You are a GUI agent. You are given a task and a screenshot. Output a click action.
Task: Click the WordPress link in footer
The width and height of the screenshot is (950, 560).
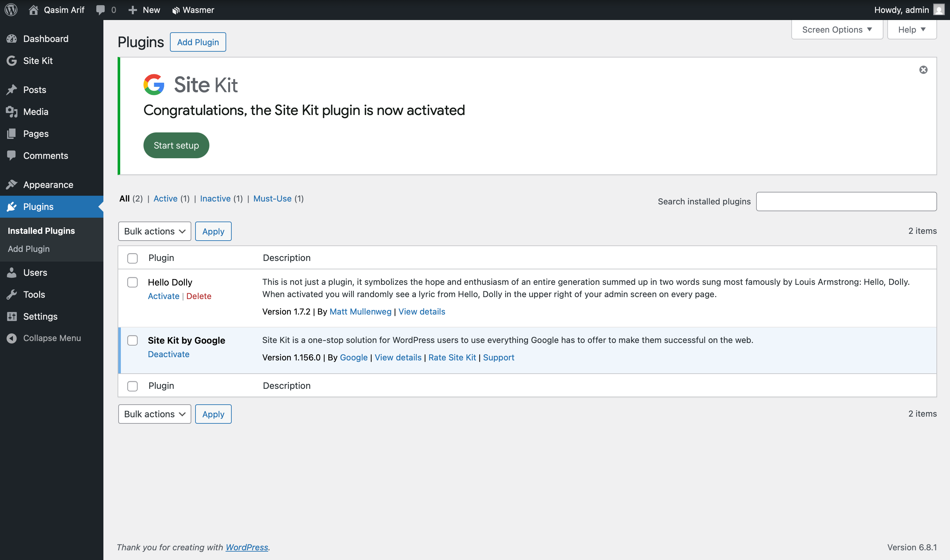coord(247,547)
